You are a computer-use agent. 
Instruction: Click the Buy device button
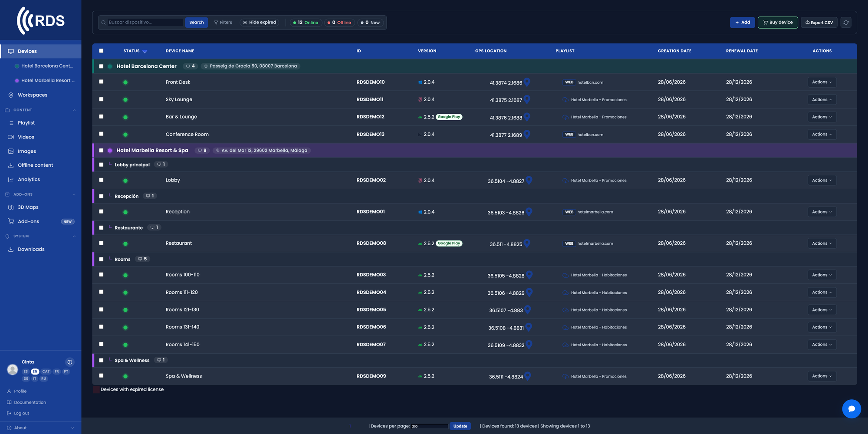point(778,23)
